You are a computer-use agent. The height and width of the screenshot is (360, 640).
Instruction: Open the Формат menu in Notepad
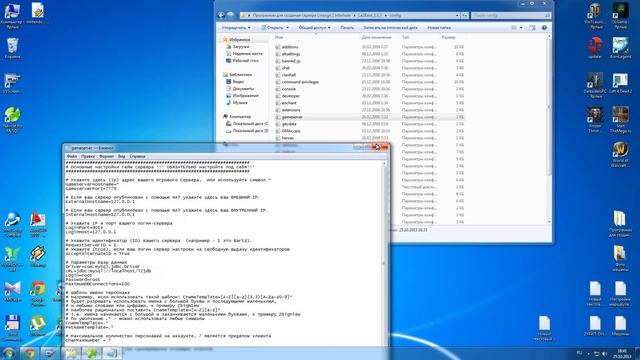pyautogui.click(x=107, y=156)
